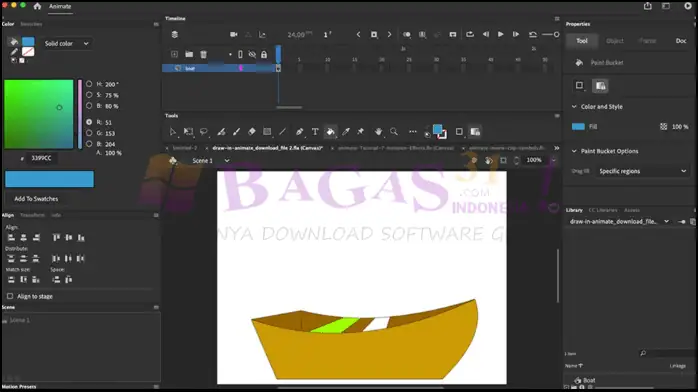Select the Selection arrow tool
The height and width of the screenshot is (392, 698).
(x=173, y=132)
